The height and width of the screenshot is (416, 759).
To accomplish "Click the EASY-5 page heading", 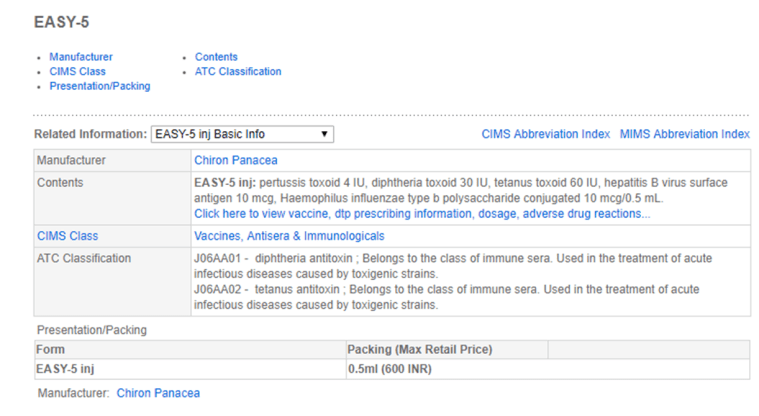I will pyautogui.click(x=60, y=21).
